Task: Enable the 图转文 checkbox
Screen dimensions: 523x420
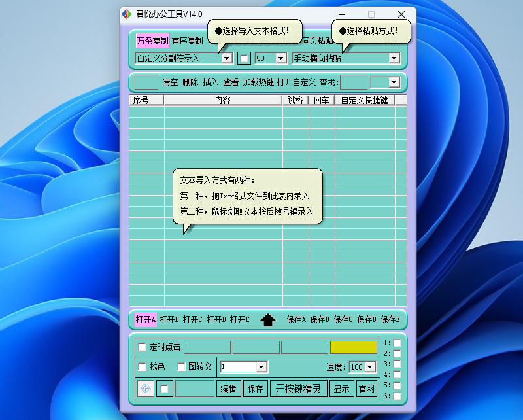Action: tap(181, 366)
